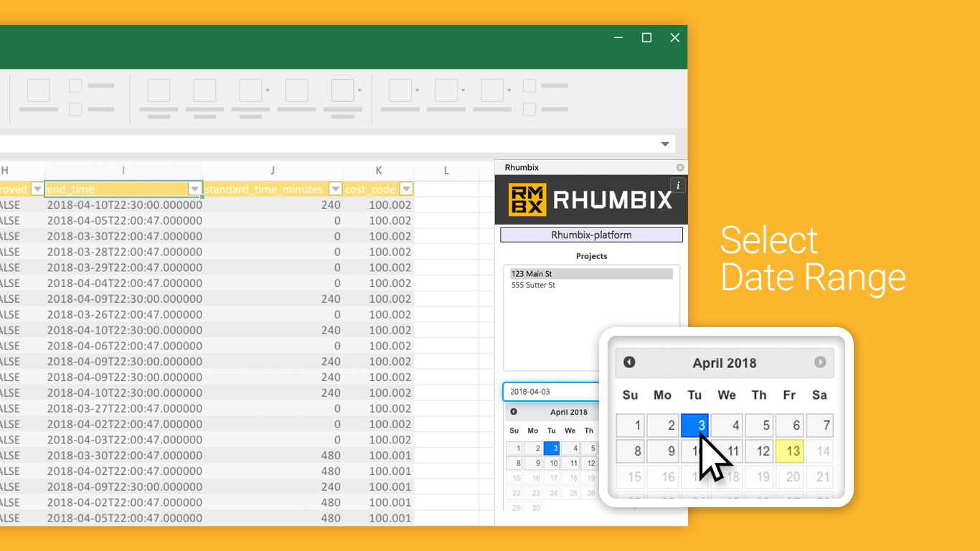The height and width of the screenshot is (551, 980).
Task: Go to previous month in enlarged calendar
Action: pos(629,362)
